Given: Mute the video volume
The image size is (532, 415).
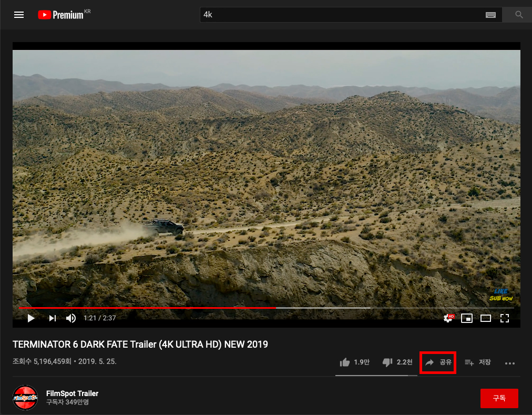Looking at the screenshot, I should (71, 318).
